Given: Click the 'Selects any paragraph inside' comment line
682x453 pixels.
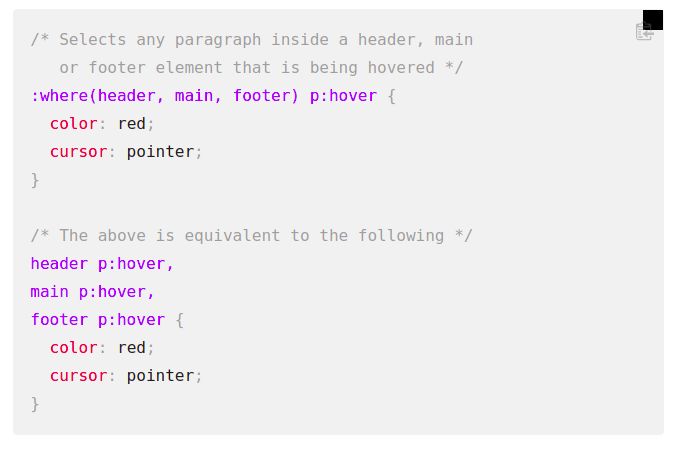Looking at the screenshot, I should click(x=252, y=40).
